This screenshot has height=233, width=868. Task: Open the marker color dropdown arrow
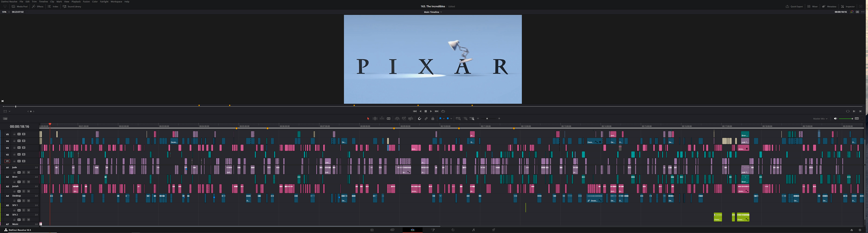(451, 119)
